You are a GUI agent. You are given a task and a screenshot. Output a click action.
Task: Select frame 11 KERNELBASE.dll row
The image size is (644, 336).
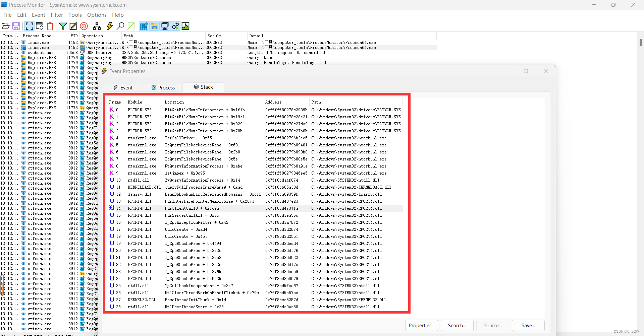coord(255,187)
